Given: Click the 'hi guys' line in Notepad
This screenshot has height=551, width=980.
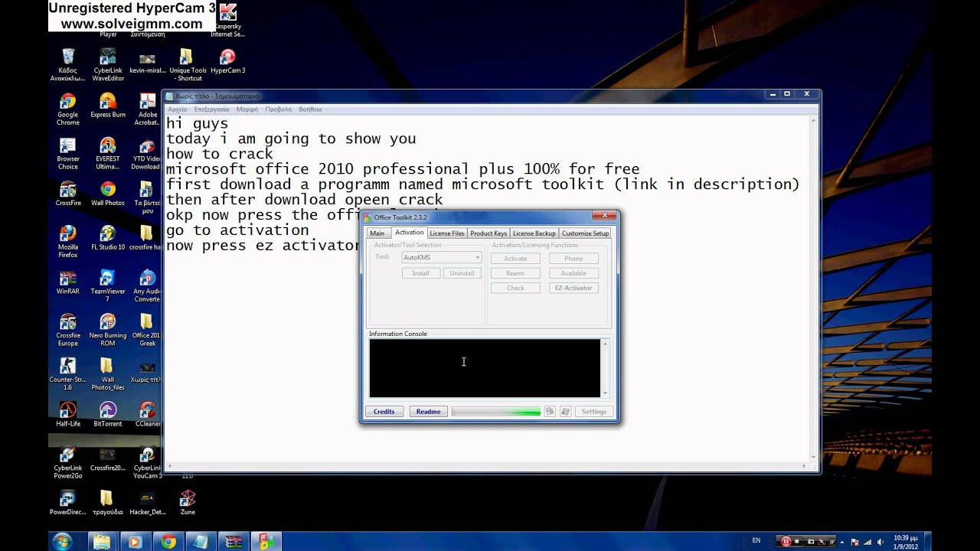Looking at the screenshot, I should click(x=197, y=123).
